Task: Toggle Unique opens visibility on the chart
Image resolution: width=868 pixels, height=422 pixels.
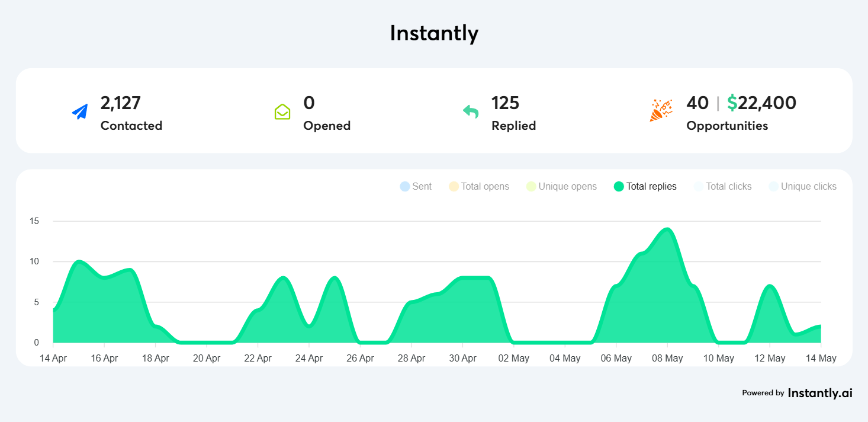Action: [x=567, y=186]
